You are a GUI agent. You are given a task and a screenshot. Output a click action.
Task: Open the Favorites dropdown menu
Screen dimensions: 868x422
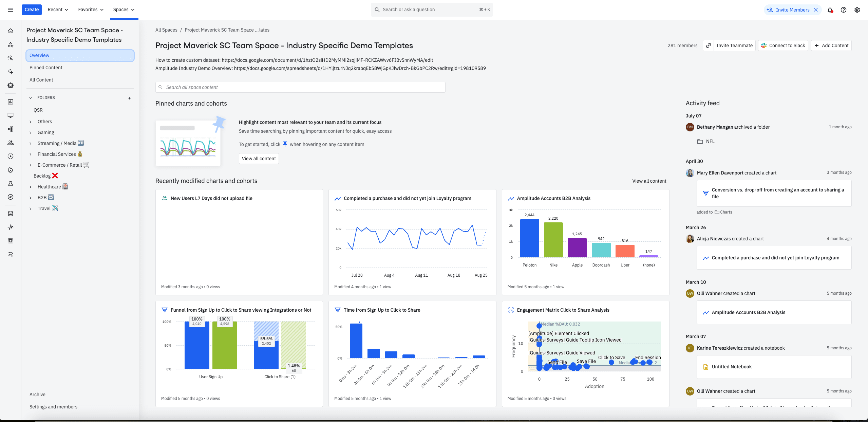point(91,10)
